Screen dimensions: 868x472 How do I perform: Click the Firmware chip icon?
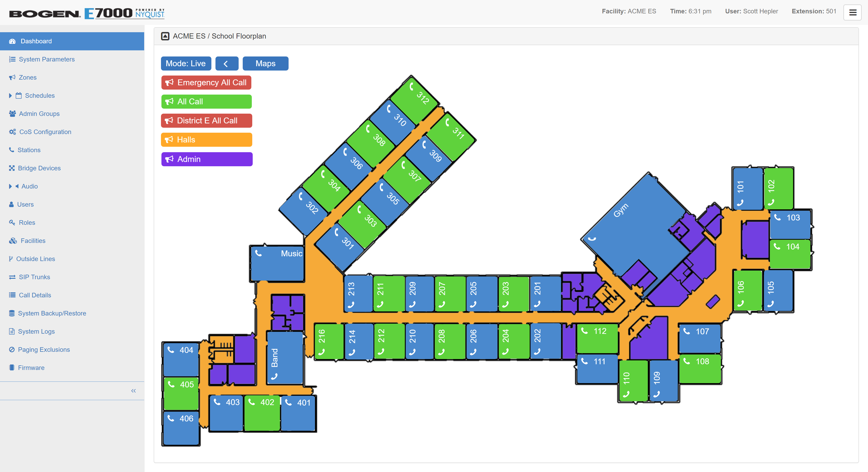[x=12, y=368]
